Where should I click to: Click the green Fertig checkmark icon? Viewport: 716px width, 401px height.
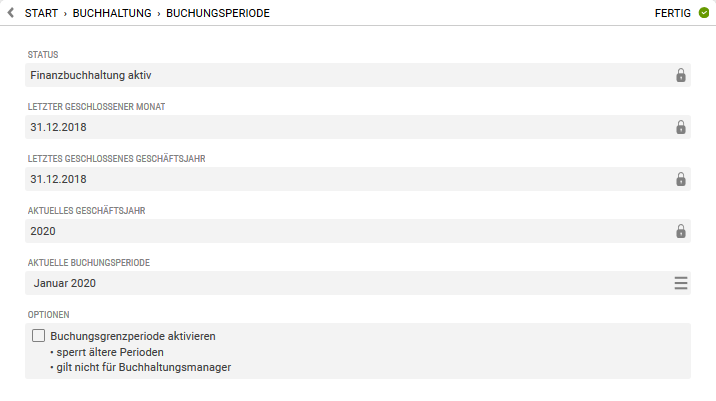704,13
